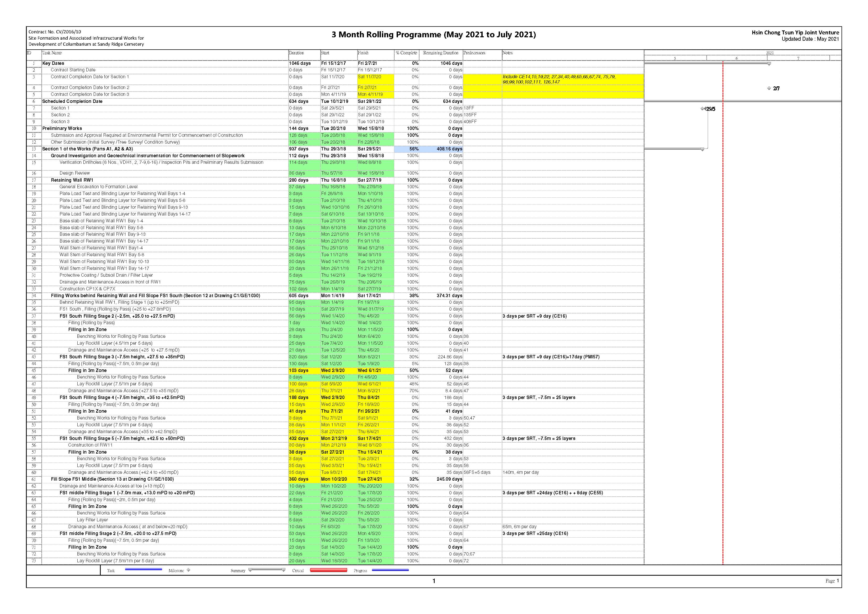This screenshot has width=868, height=614.
Task: Select the "Design Review" task
Action: 74,173
